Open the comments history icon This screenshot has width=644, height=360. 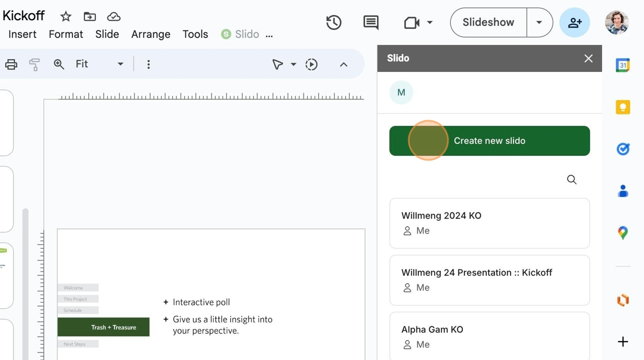coord(371,22)
